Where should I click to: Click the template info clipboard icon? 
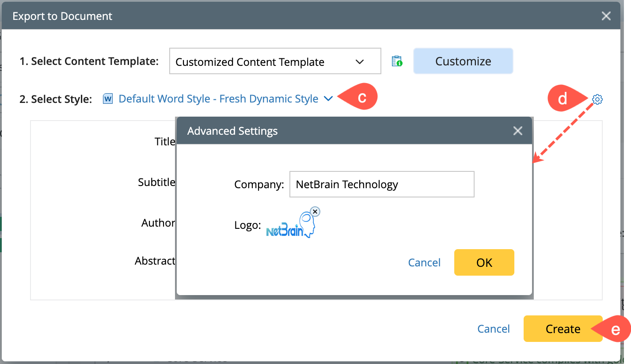397,61
